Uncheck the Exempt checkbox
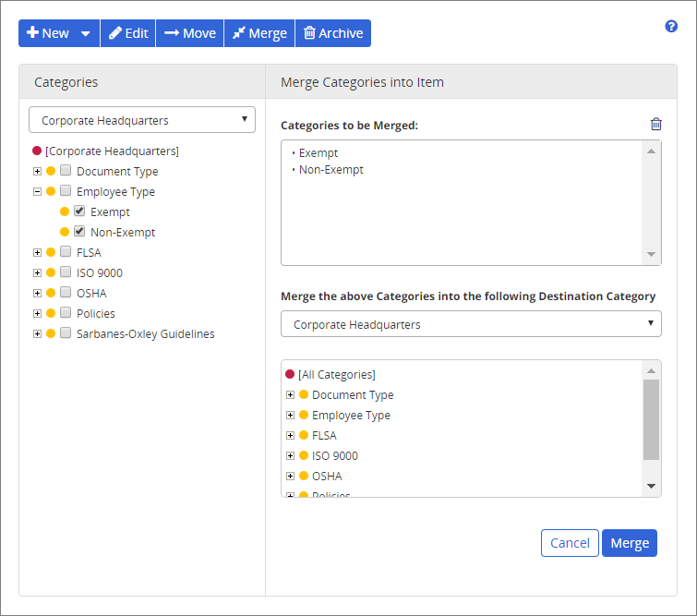 point(79,211)
